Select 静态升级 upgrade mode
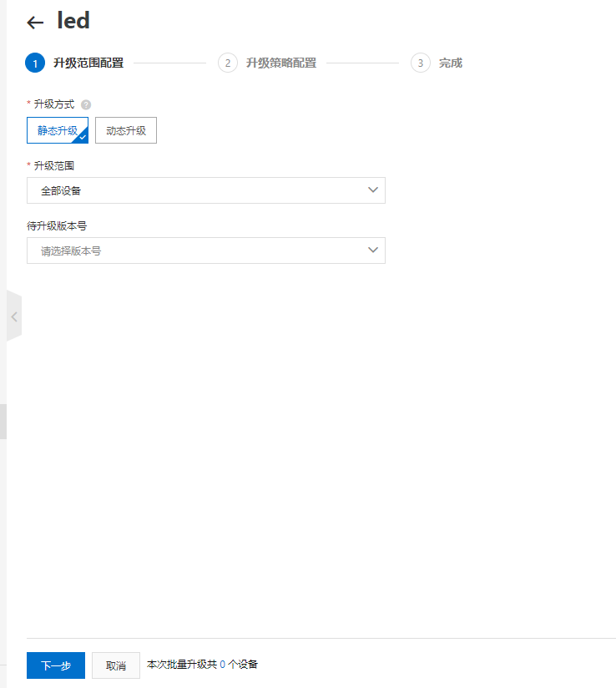The width and height of the screenshot is (616, 688). (58, 130)
